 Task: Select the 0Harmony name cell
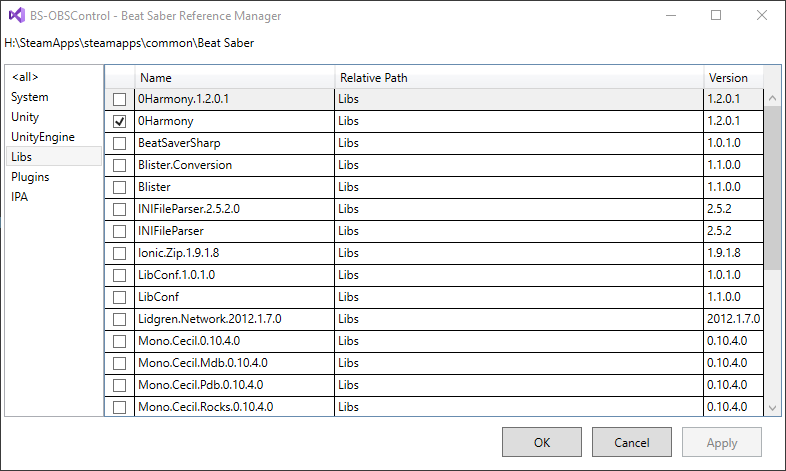pyautogui.click(x=235, y=121)
